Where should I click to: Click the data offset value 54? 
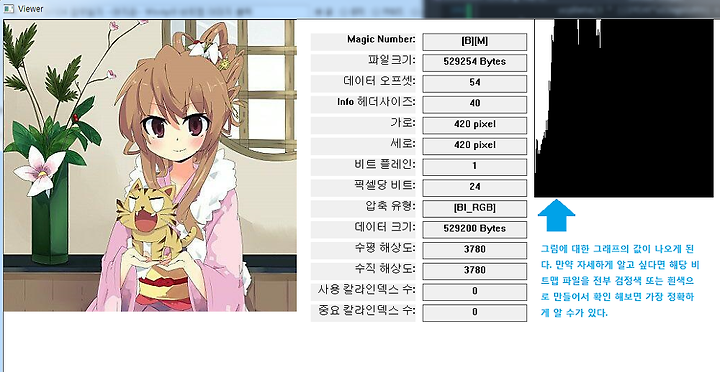coord(474,83)
